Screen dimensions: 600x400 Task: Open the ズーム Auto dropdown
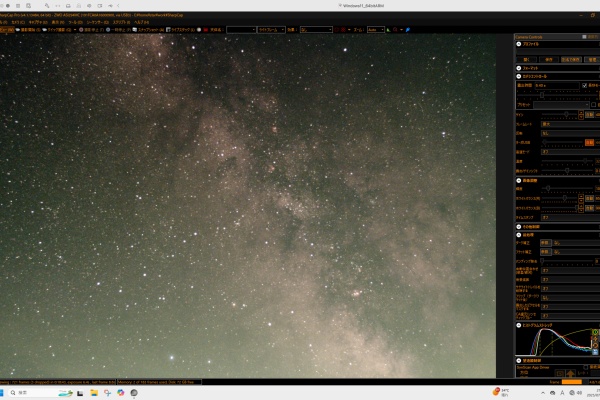(x=376, y=30)
